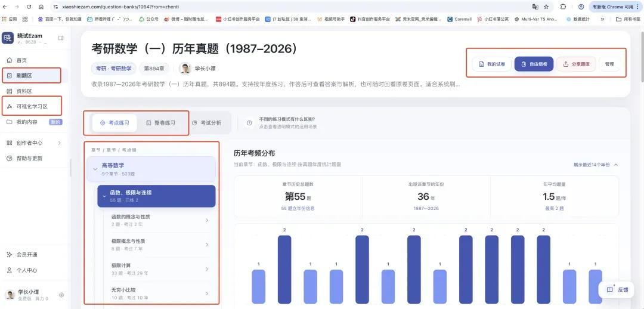Click the question mark help icon
This screenshot has width=644, height=309.
point(249,123)
